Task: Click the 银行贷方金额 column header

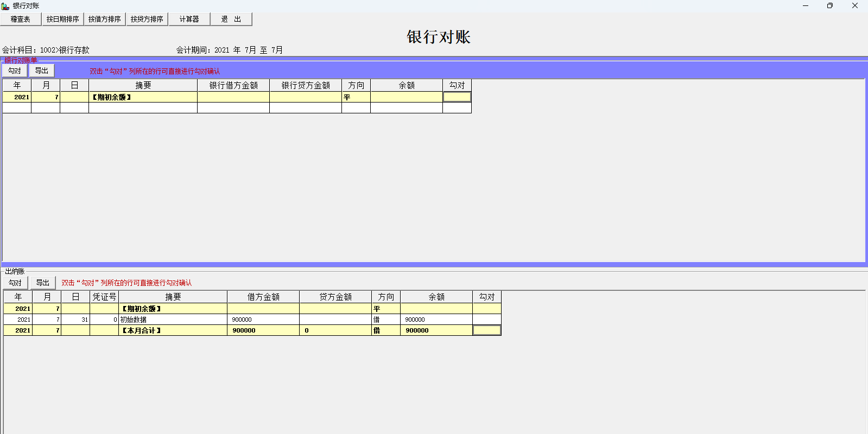Action: [306, 85]
